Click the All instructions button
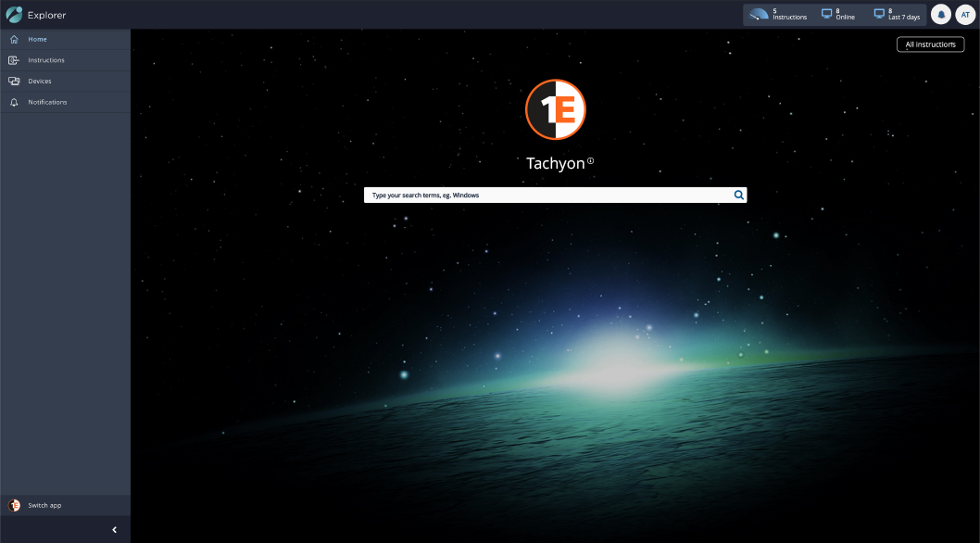Image resolution: width=980 pixels, height=543 pixels. pos(930,44)
